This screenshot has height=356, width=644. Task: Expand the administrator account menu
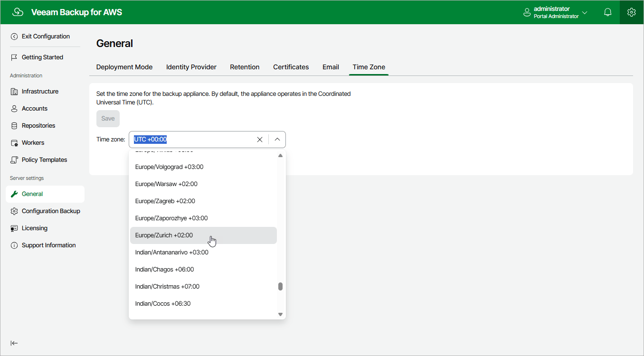click(x=585, y=12)
